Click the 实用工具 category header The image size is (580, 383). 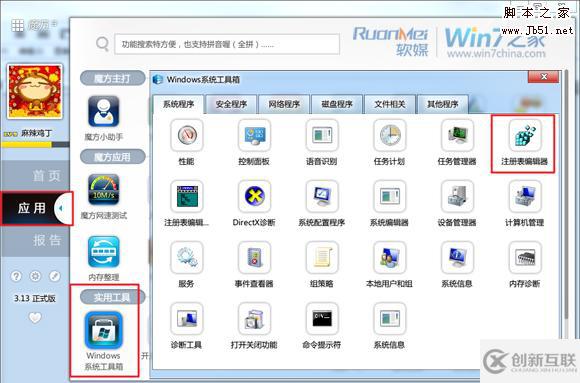pos(112,297)
